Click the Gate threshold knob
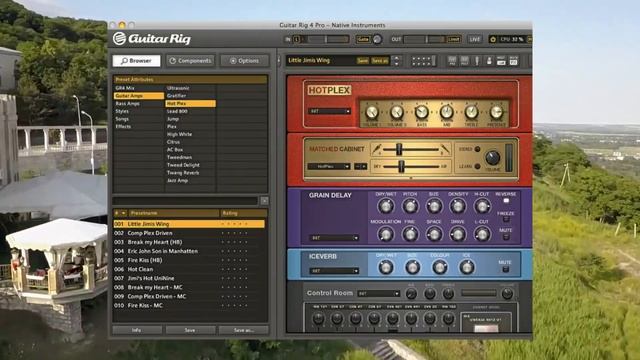 378,39
